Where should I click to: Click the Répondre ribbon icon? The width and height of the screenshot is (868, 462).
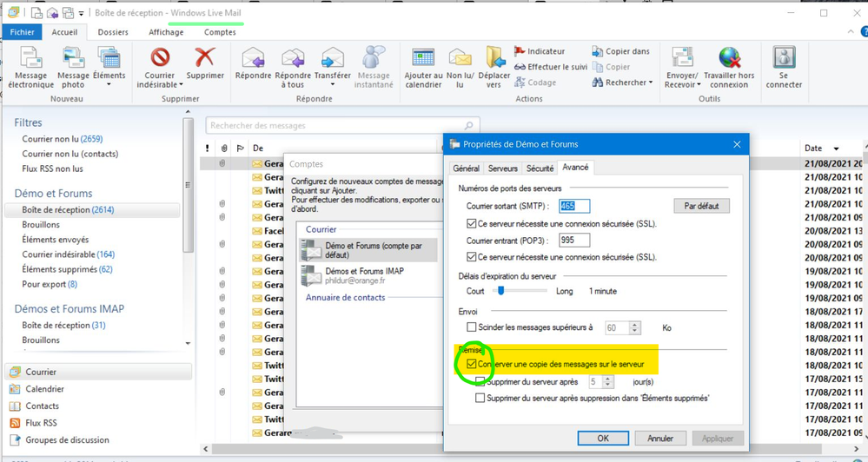(253, 58)
